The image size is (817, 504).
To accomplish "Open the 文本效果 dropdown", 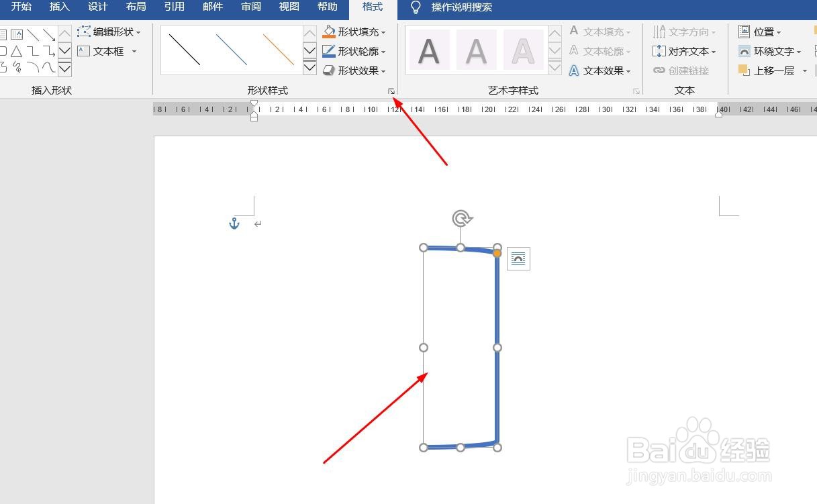I will point(599,70).
